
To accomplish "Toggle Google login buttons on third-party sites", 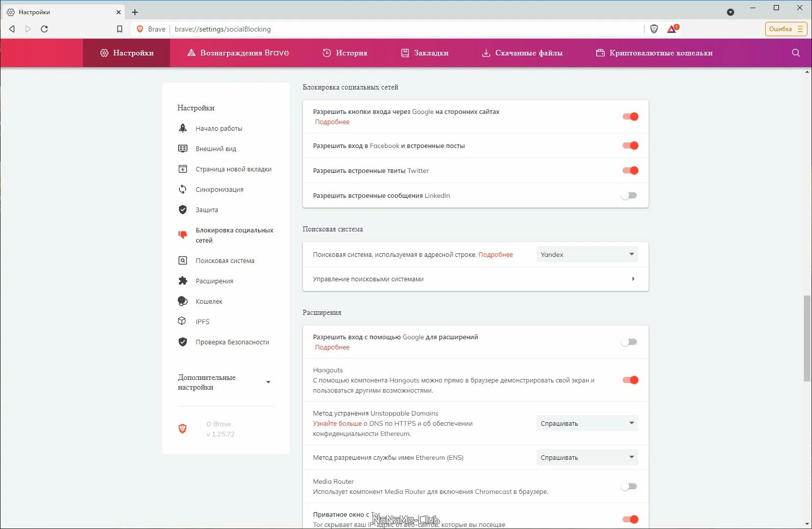I will 630,116.
